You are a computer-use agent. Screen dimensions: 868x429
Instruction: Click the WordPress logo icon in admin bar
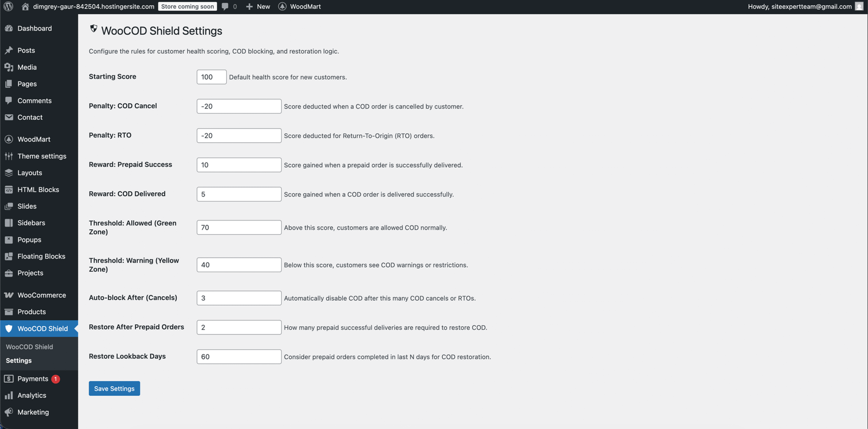pyautogui.click(x=8, y=7)
